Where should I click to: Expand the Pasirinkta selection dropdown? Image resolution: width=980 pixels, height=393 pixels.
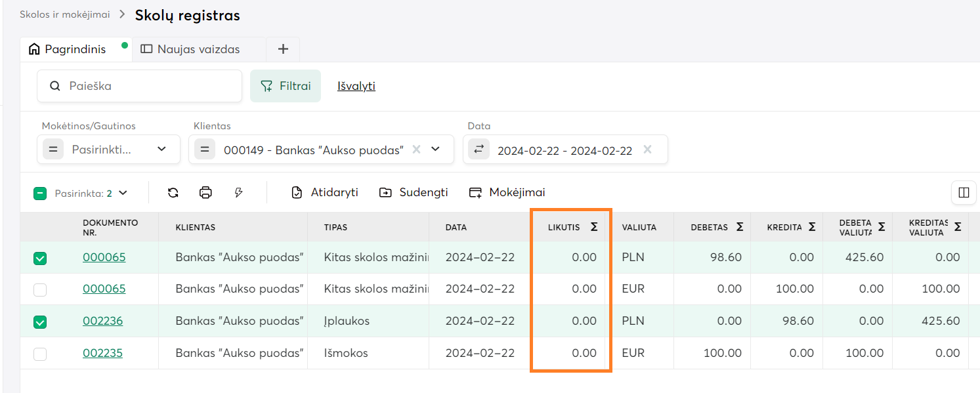[x=123, y=194]
